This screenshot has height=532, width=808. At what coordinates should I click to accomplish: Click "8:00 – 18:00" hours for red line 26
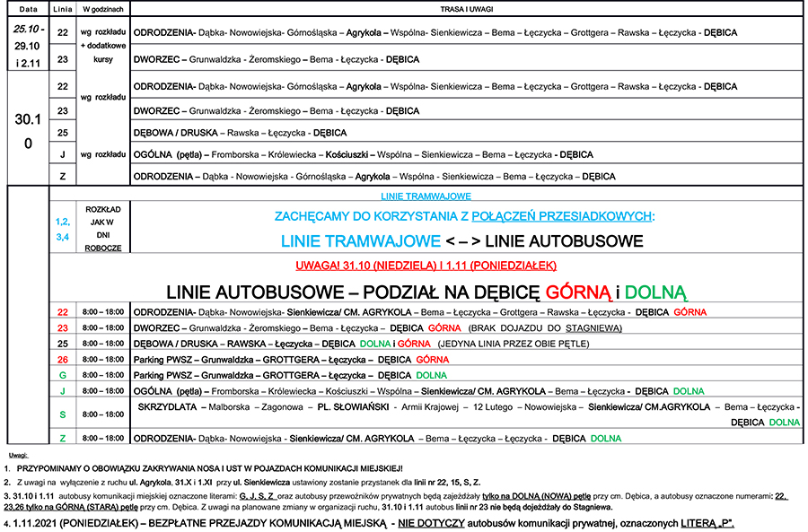(103, 359)
